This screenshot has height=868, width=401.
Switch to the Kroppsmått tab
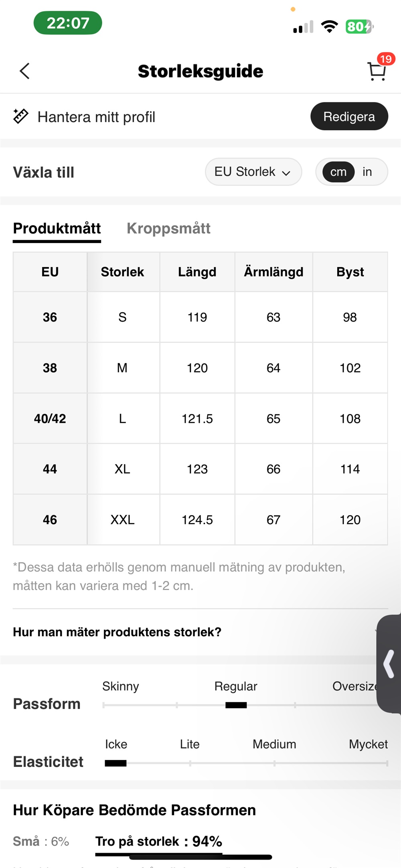(168, 229)
